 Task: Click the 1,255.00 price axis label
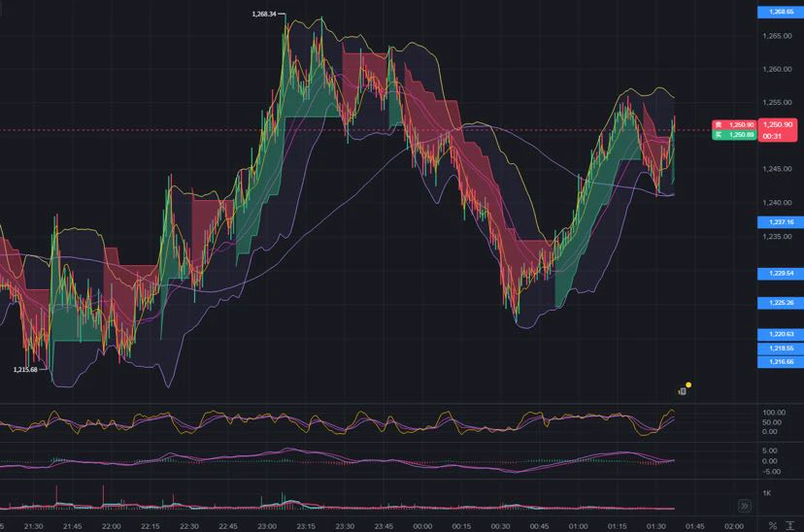click(x=777, y=103)
